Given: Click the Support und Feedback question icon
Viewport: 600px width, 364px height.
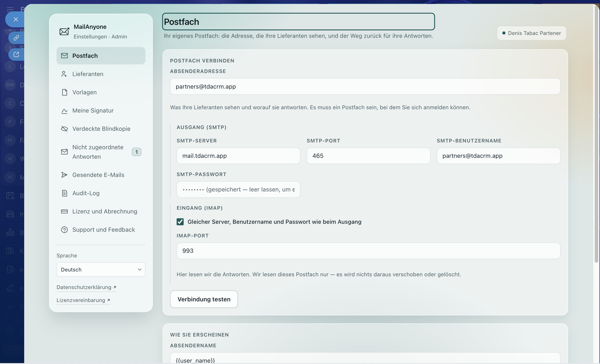Looking at the screenshot, I should [64, 230].
